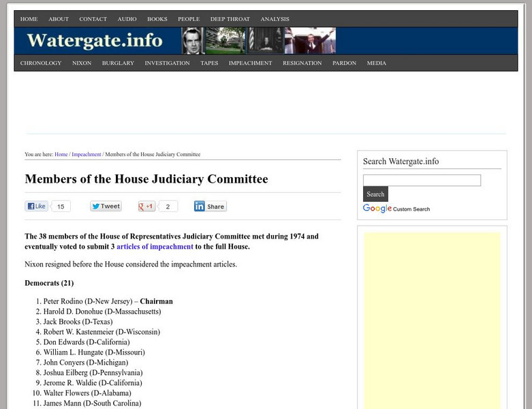This screenshot has height=409, width=532.
Task: Select the Peter Rodino list entry
Action: pyautogui.click(x=108, y=301)
